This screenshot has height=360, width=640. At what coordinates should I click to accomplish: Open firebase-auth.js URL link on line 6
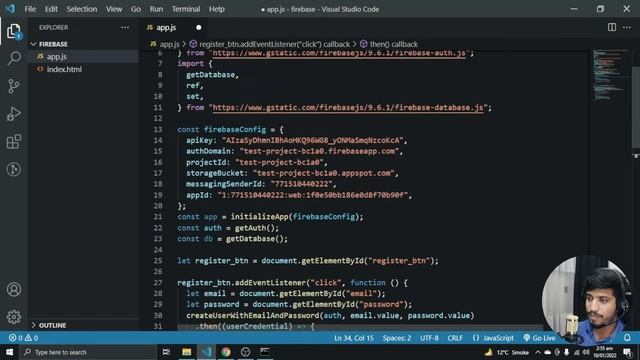[x=339, y=53]
